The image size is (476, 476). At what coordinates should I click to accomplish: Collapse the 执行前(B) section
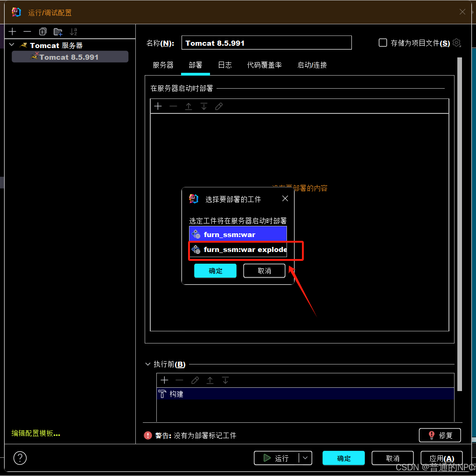pyautogui.click(x=148, y=364)
